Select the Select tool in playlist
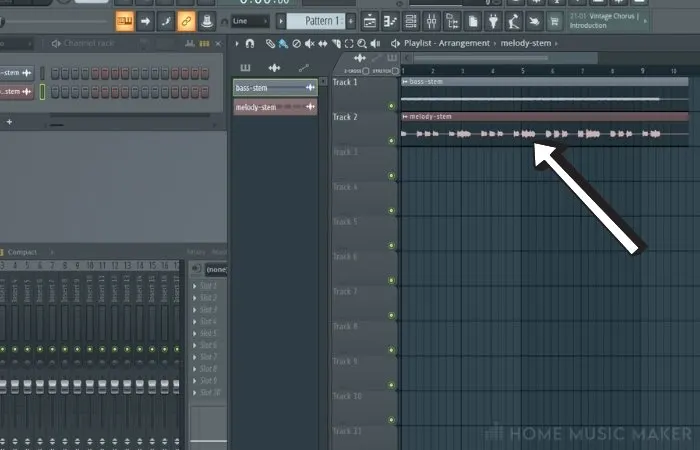 [x=349, y=43]
